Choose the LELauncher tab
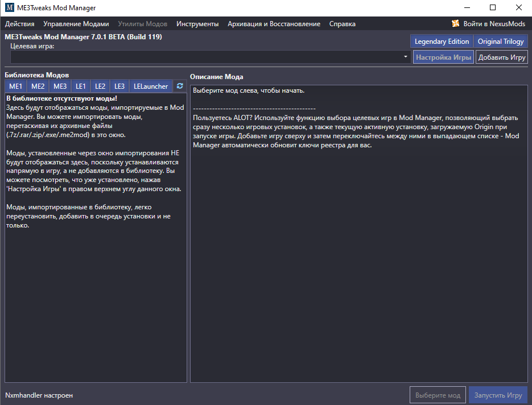This screenshot has width=532, height=405. click(151, 86)
